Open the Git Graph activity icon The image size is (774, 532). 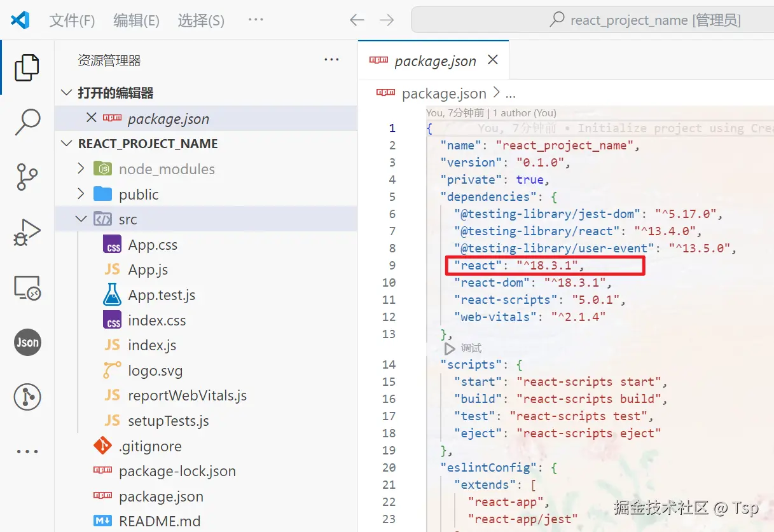tap(27, 397)
